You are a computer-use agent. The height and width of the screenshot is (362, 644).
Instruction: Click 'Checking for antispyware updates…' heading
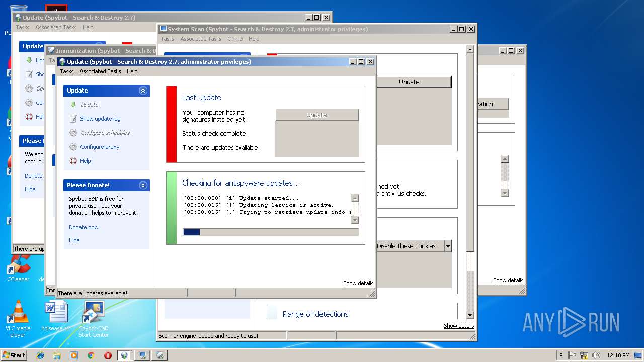(241, 183)
